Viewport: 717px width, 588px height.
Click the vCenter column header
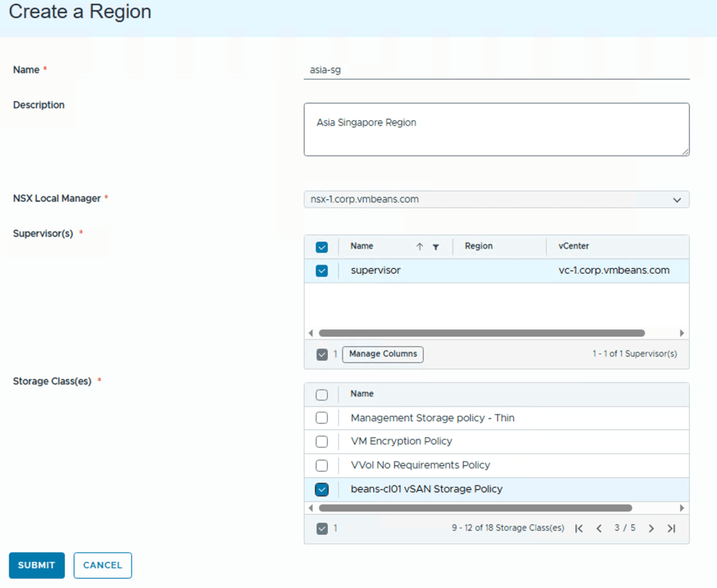[x=573, y=246]
